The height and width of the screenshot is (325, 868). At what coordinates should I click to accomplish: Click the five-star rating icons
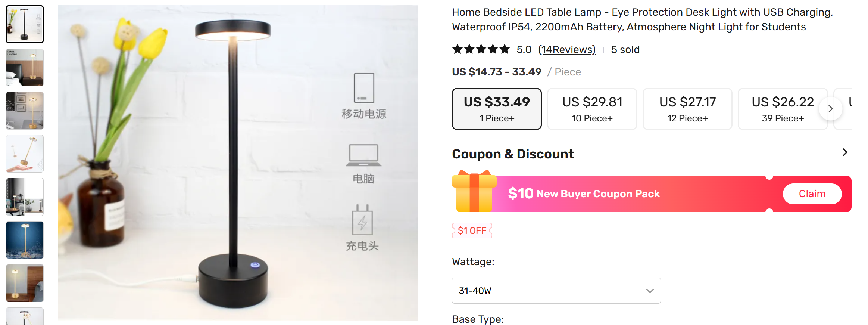coord(481,49)
